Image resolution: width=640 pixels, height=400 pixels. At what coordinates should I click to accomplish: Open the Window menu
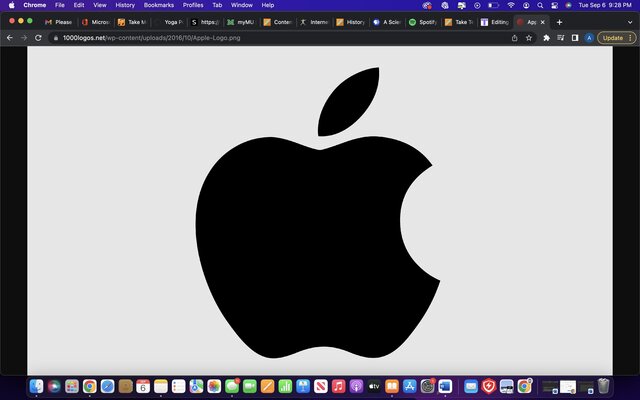click(242, 5)
